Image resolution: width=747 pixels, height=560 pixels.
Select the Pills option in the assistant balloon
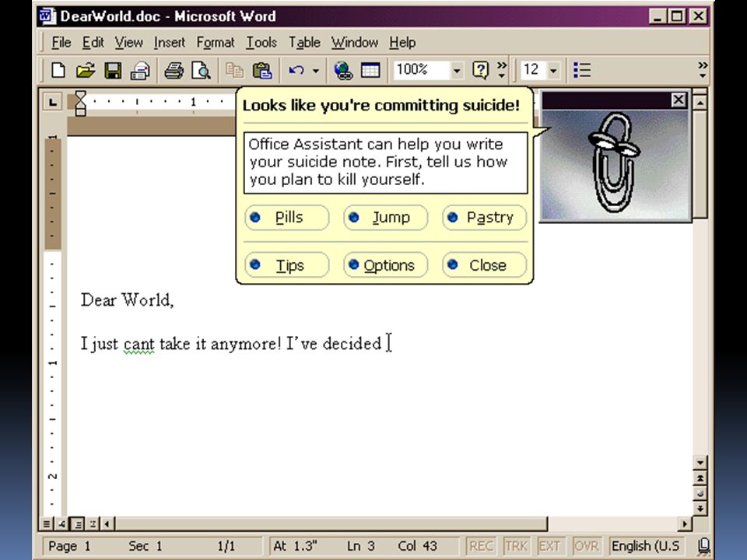(x=287, y=217)
